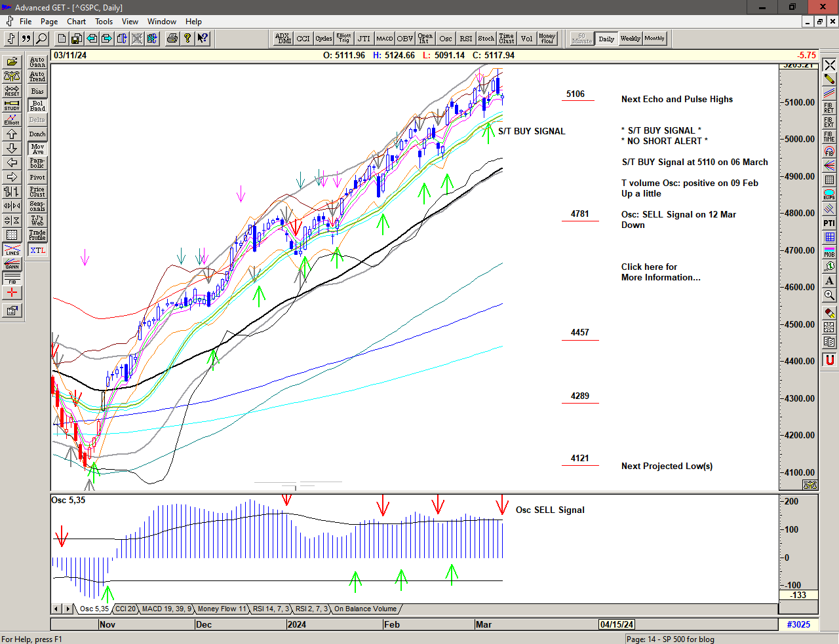Image resolution: width=839 pixels, height=644 pixels.
Task: Select the LINES drawing tool
Action: pyautogui.click(x=12, y=250)
